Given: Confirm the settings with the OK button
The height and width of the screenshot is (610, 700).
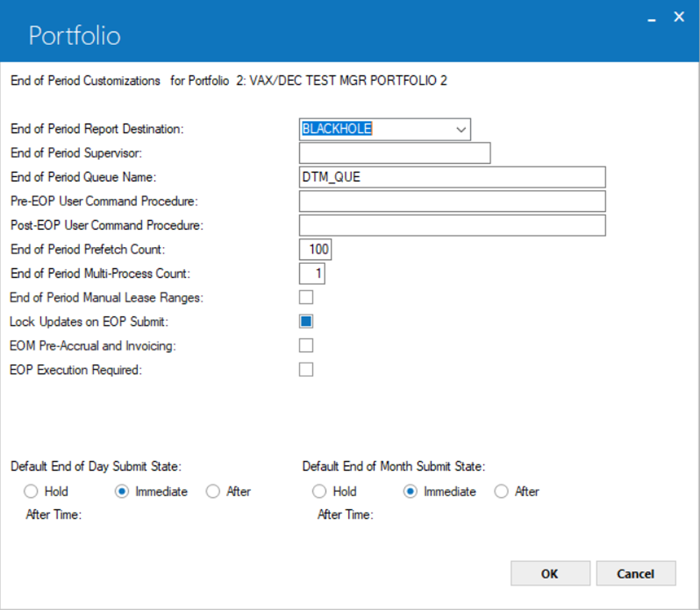Looking at the screenshot, I should pyautogui.click(x=550, y=574).
